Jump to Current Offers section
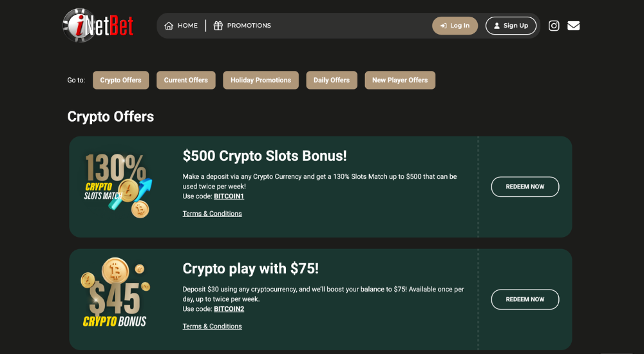Image resolution: width=644 pixels, height=354 pixels. tap(185, 80)
